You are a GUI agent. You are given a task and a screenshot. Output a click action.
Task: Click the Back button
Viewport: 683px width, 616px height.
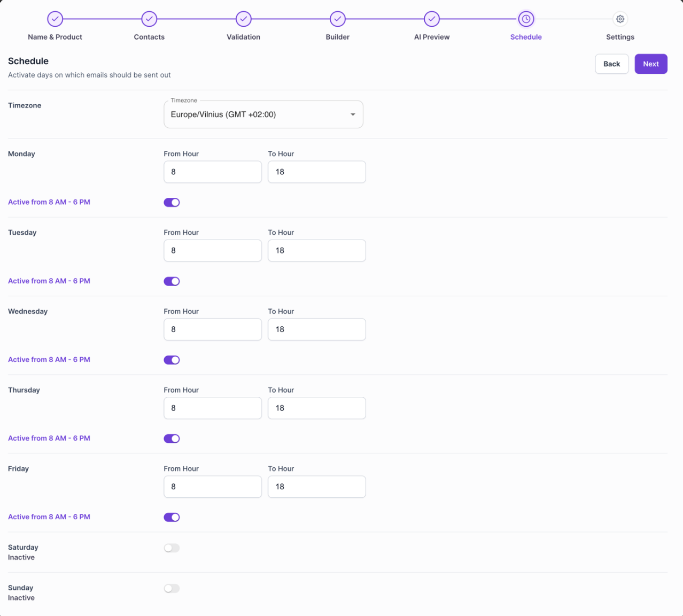click(x=611, y=64)
